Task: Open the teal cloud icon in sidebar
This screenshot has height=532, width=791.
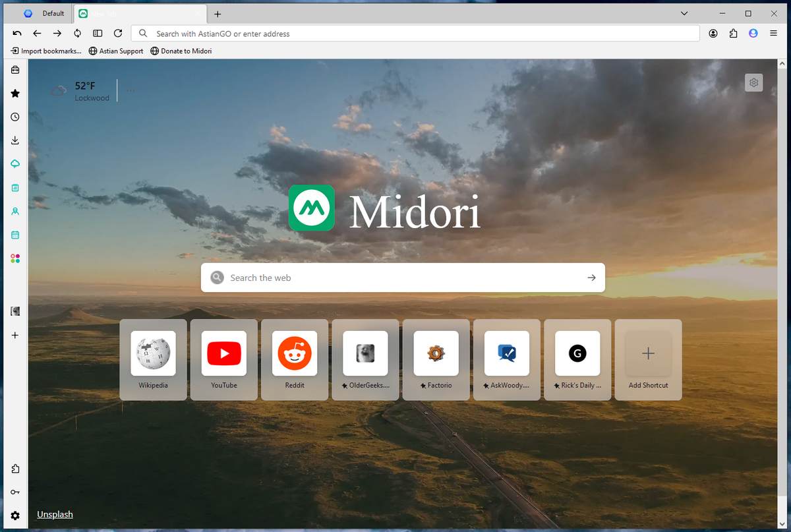Action: click(x=15, y=164)
